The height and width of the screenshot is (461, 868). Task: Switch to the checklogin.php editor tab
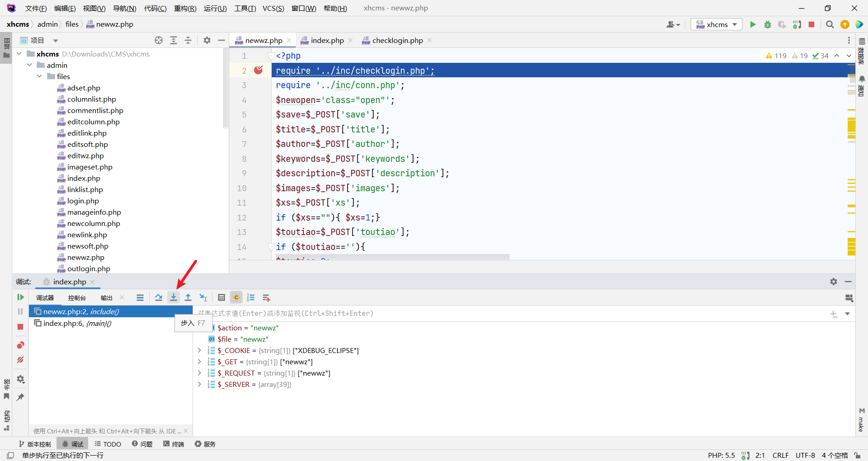[x=397, y=40]
